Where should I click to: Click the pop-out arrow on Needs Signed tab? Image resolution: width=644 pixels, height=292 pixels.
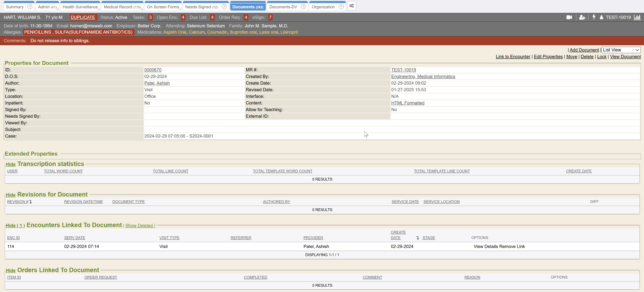click(x=224, y=7)
